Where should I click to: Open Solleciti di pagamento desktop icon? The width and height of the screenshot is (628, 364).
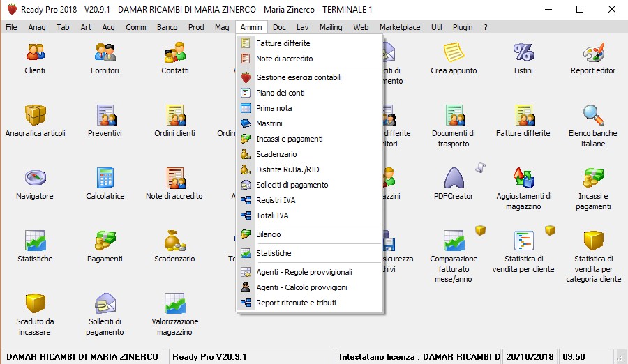[105, 303]
